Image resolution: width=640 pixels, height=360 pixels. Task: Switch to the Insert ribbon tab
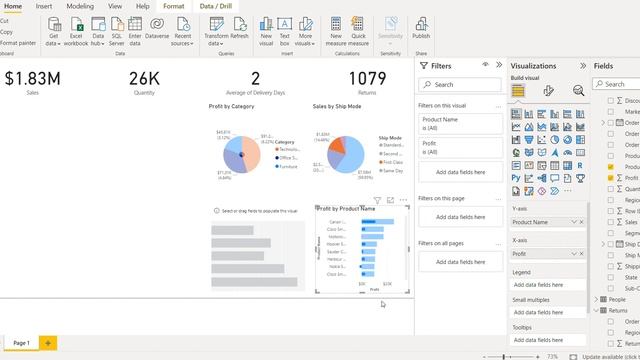(x=44, y=6)
